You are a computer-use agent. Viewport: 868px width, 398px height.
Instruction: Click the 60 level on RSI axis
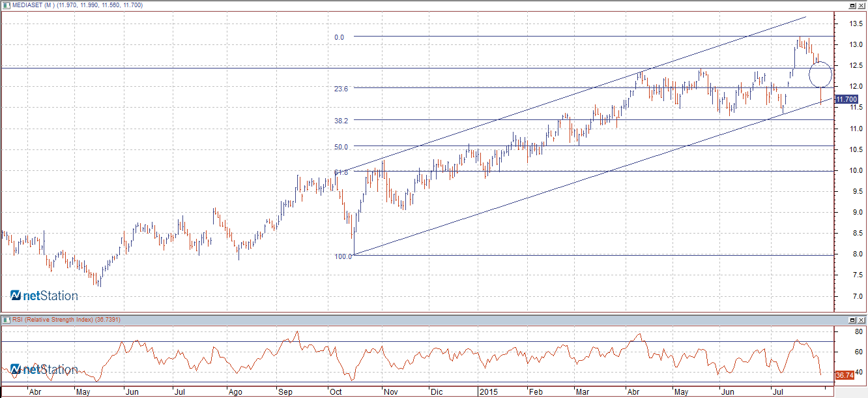point(858,352)
